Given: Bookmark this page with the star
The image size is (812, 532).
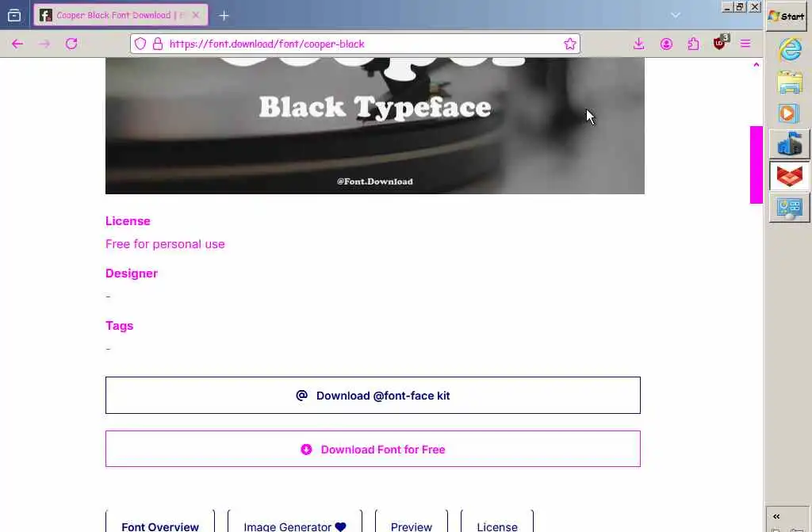Looking at the screenshot, I should pos(569,44).
